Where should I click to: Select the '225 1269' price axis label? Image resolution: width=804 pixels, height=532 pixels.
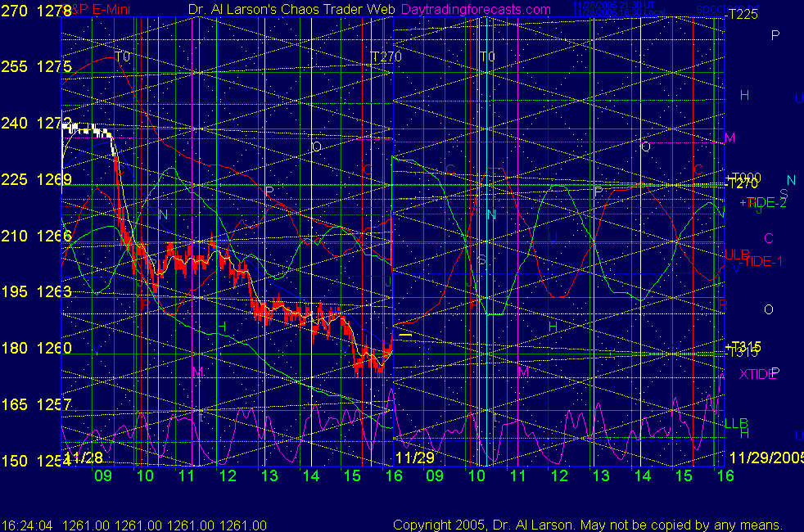coord(36,179)
